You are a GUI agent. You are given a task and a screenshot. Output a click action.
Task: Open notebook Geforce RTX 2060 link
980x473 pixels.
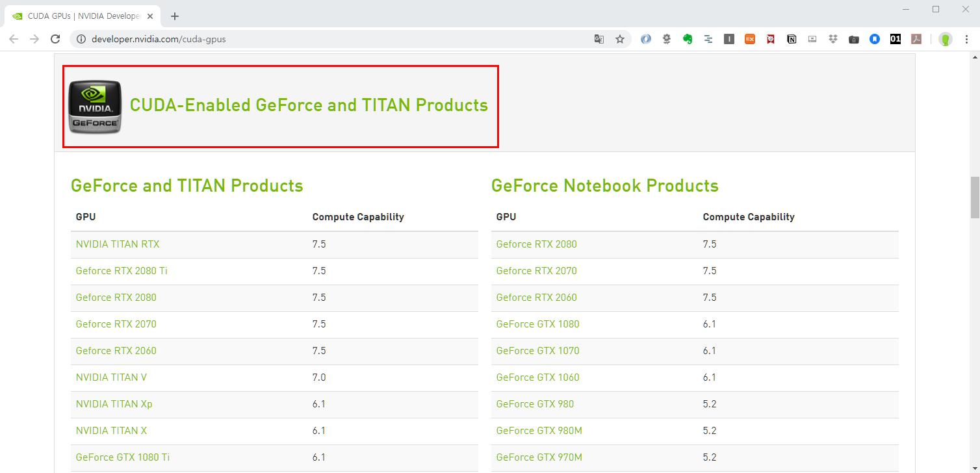click(536, 298)
